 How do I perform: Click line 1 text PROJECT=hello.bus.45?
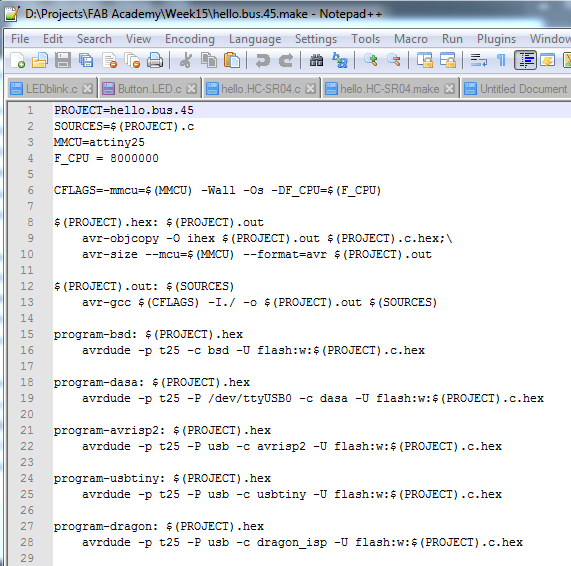[124, 110]
